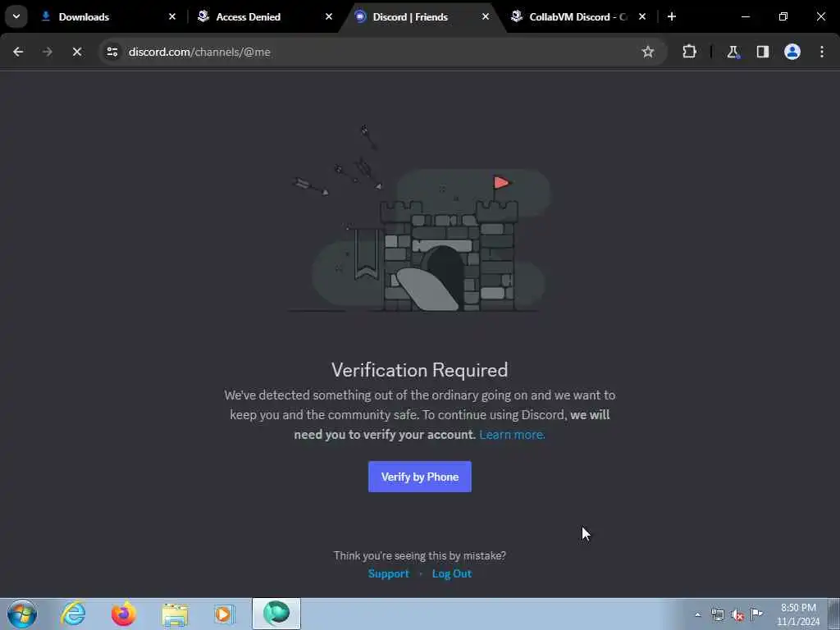
Task: Open the tab search dropdown arrow
Action: coord(16,16)
